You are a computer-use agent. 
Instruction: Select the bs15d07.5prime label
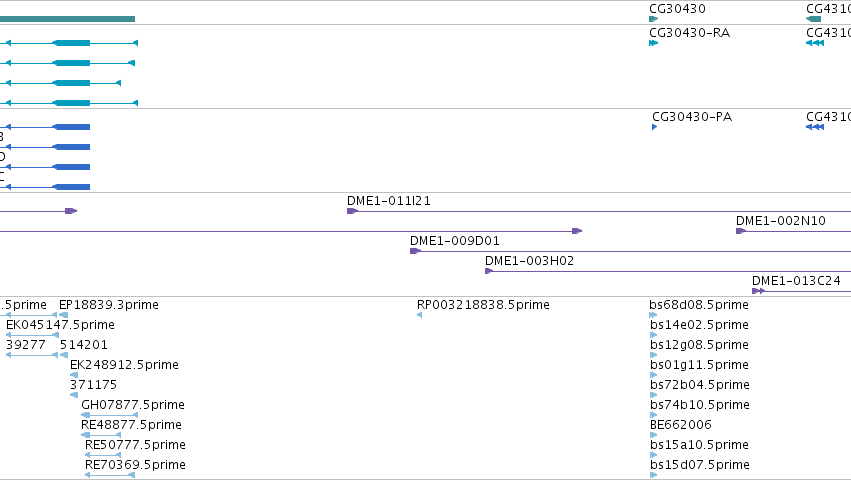click(700, 465)
